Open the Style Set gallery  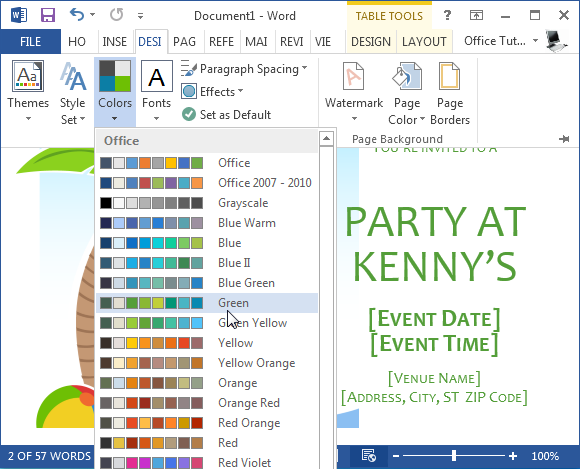[72, 93]
